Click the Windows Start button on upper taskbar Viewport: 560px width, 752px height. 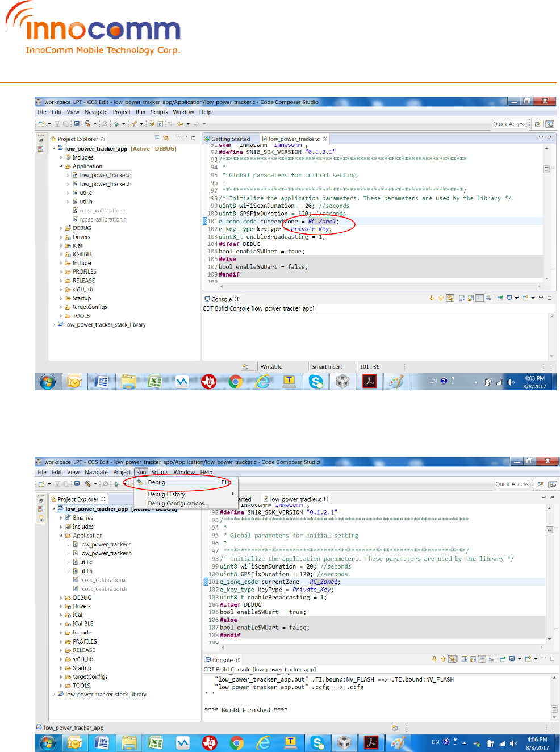click(48, 382)
